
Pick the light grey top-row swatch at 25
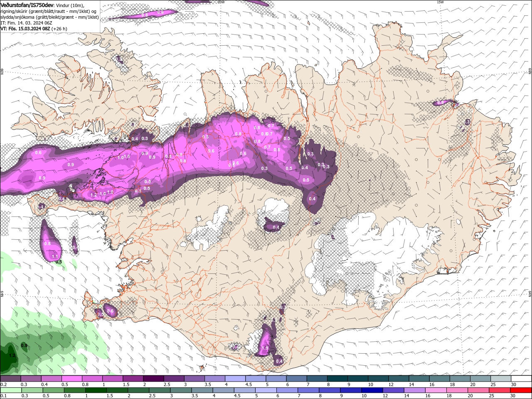click(501, 379)
